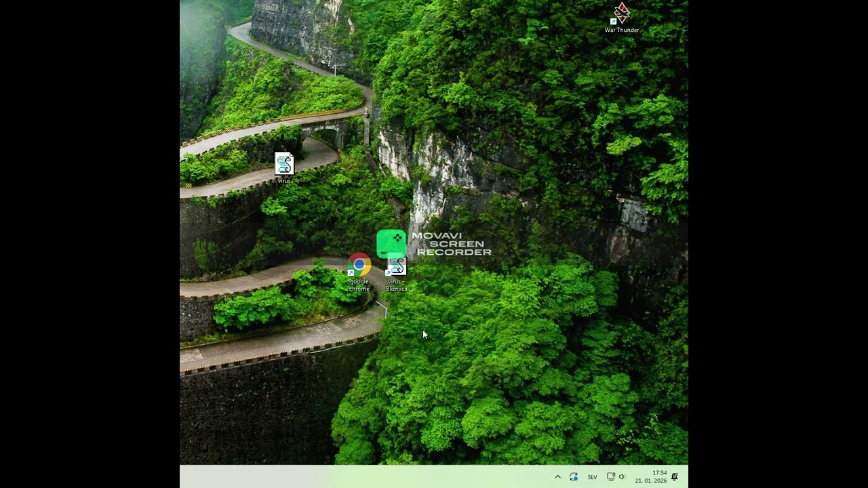Select the War Thunder desktop shortcut
This screenshot has height=488, width=868.
pos(622,18)
